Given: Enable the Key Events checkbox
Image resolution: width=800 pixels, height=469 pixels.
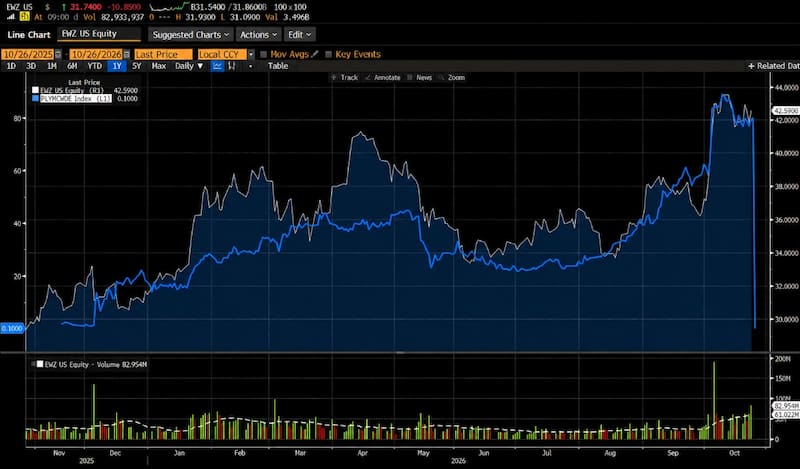Looking at the screenshot, I should (329, 54).
